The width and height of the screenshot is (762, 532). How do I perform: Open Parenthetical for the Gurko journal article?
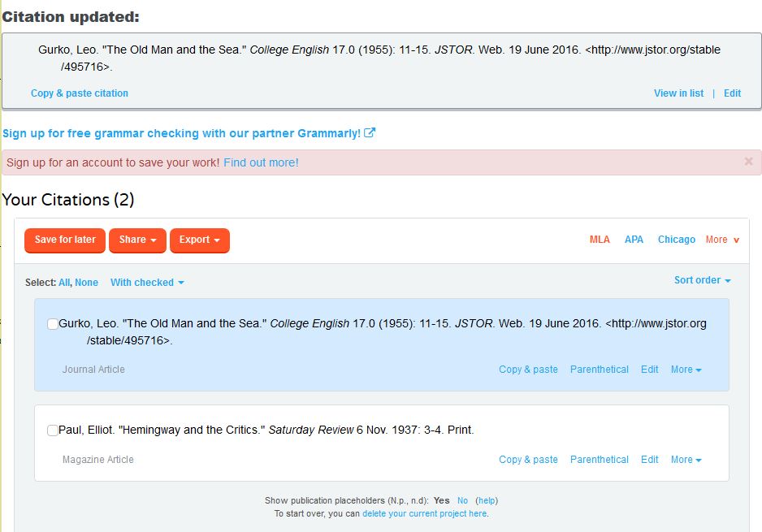point(599,370)
